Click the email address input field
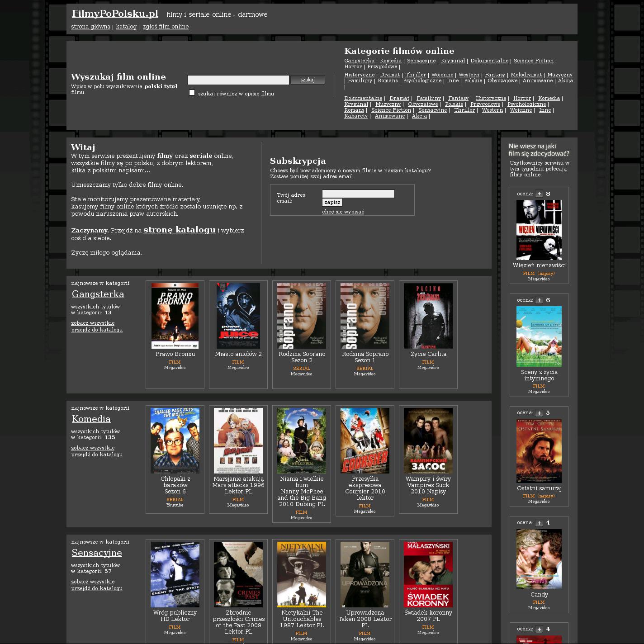This screenshot has width=644, height=644. pyautogui.click(x=358, y=194)
